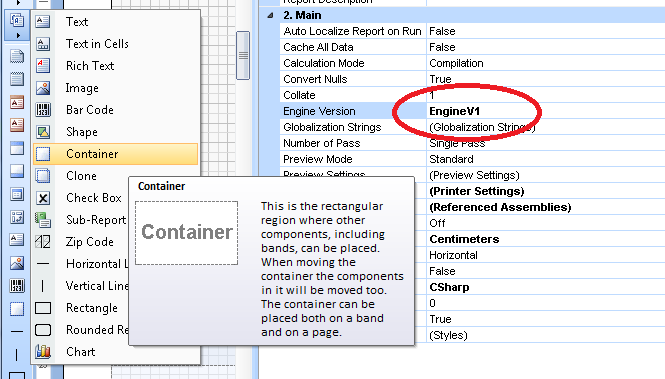The height and width of the screenshot is (379, 665).
Task: Click the '(Preview Settings)' value
Action: pos(474,175)
